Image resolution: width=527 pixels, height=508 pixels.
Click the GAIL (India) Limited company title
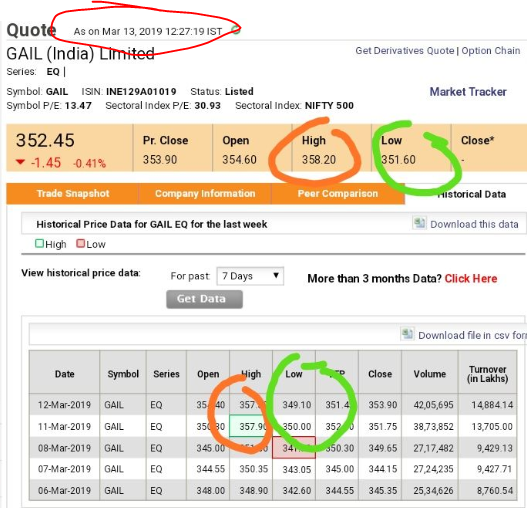coord(80,54)
